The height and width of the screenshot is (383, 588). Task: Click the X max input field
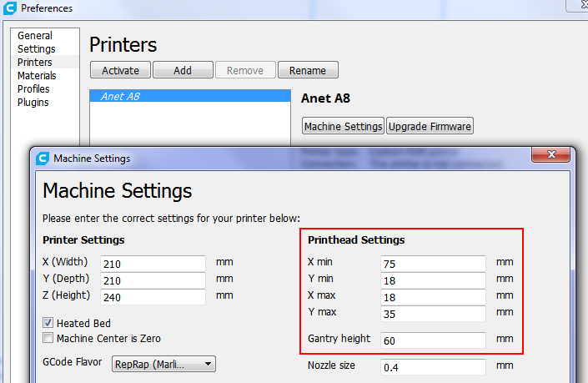tap(433, 297)
